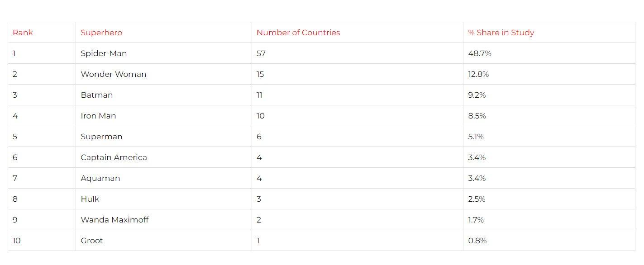
Task: Click the Batman name cell
Action: (x=97, y=95)
